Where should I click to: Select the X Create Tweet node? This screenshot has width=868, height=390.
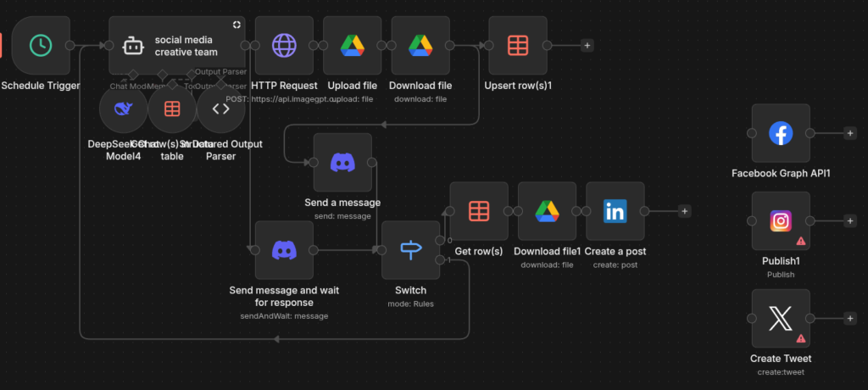pyautogui.click(x=780, y=318)
